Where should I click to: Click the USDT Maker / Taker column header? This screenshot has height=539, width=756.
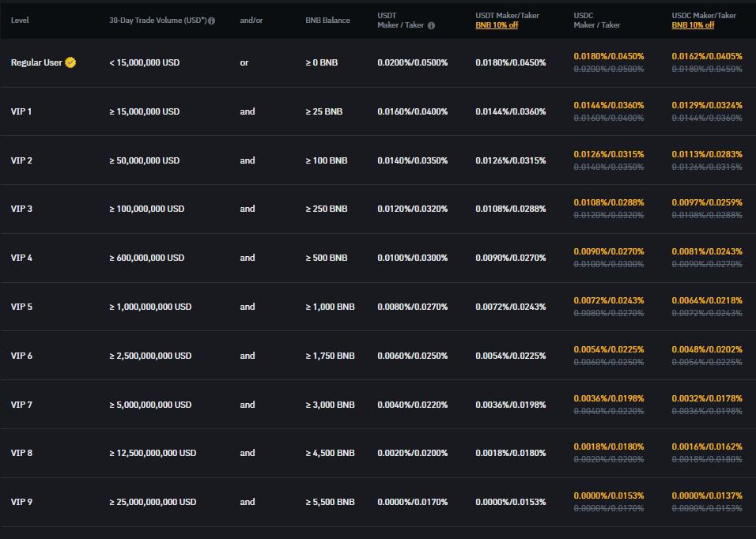pos(399,19)
